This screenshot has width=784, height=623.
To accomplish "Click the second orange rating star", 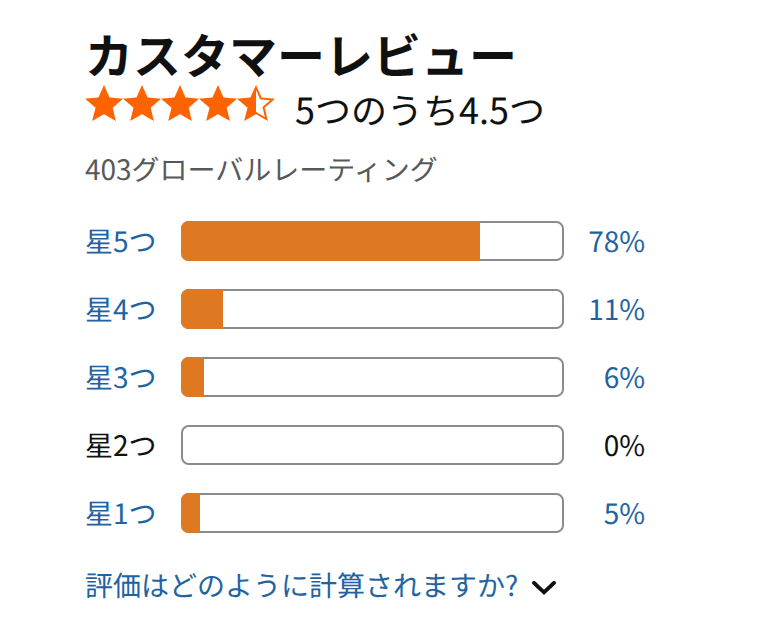I will pyautogui.click(x=142, y=104).
